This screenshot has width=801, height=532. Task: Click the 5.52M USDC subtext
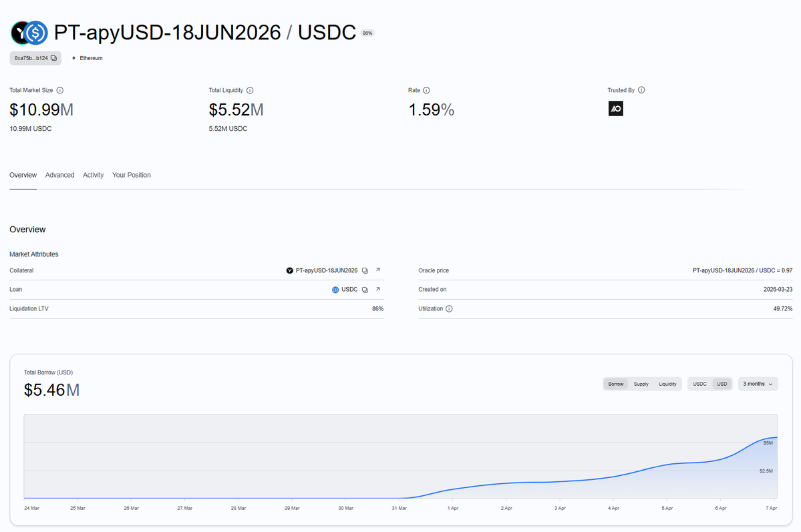coord(228,129)
